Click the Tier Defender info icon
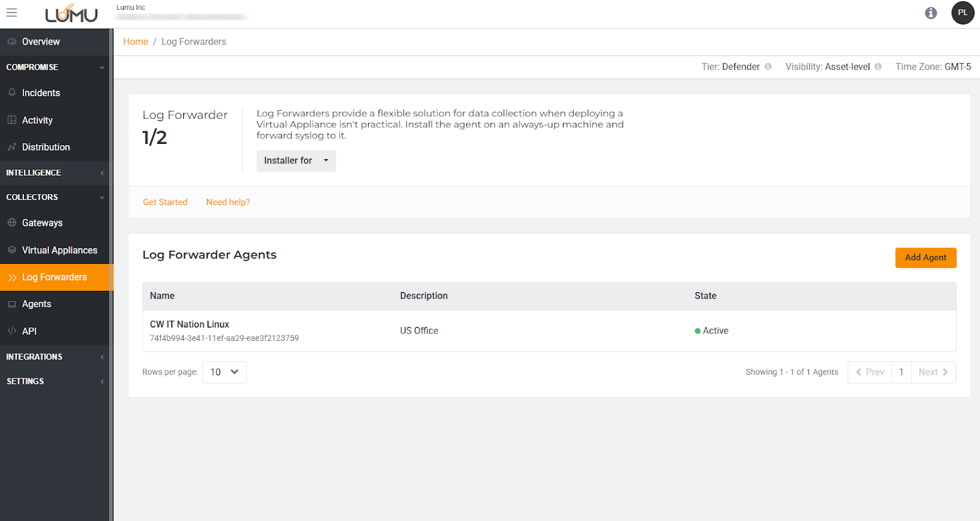980x521 pixels. 768,67
